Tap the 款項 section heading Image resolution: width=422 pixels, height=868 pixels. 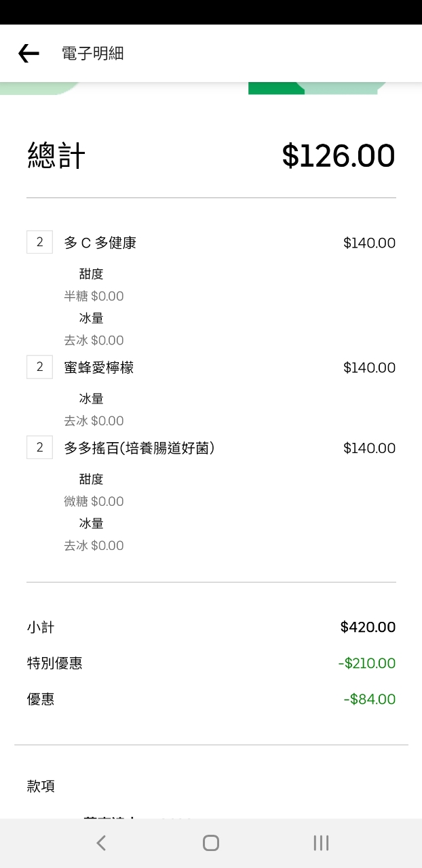click(x=41, y=787)
